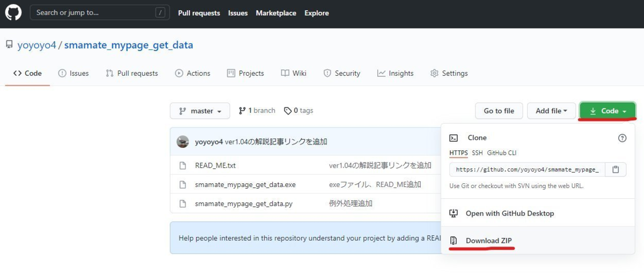This screenshot has width=644, height=273.
Task: Click the slash shortcut key icon
Action: [160, 12]
